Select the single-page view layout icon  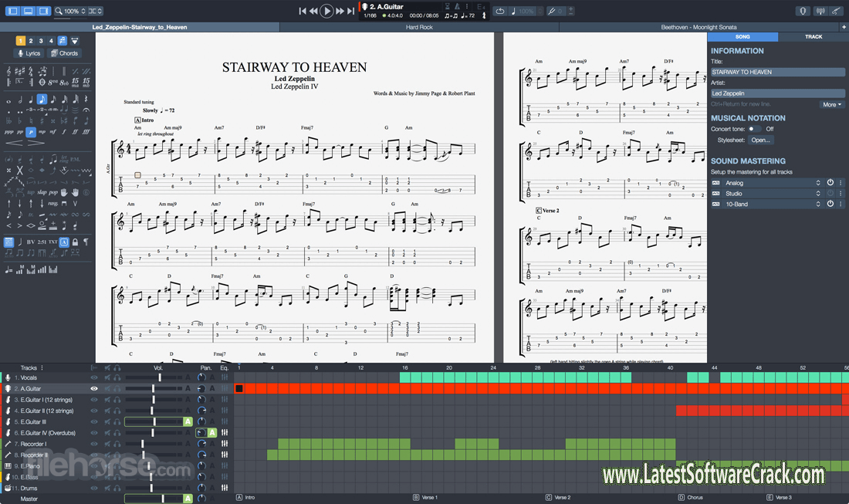12,12
